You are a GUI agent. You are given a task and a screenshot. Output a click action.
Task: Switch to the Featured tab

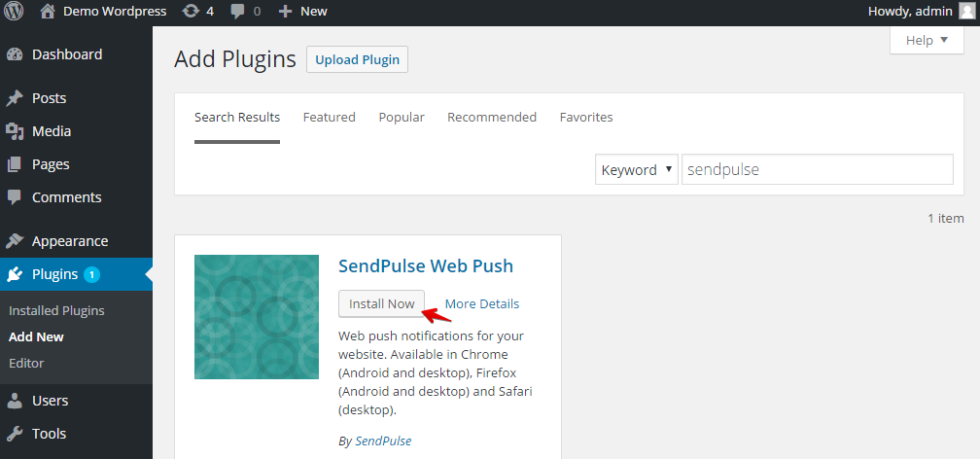(330, 117)
